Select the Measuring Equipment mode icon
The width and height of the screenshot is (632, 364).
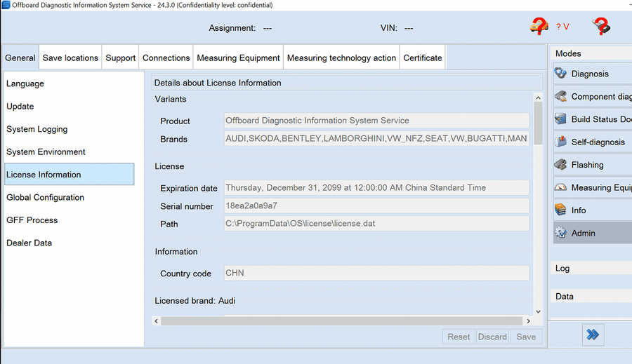point(560,188)
